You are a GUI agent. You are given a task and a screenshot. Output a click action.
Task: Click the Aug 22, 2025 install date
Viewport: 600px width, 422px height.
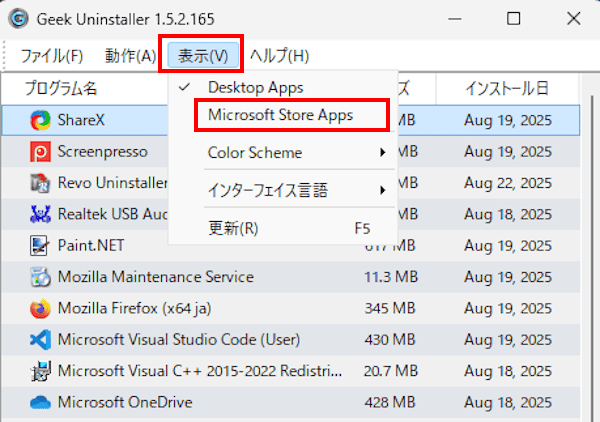tap(508, 183)
